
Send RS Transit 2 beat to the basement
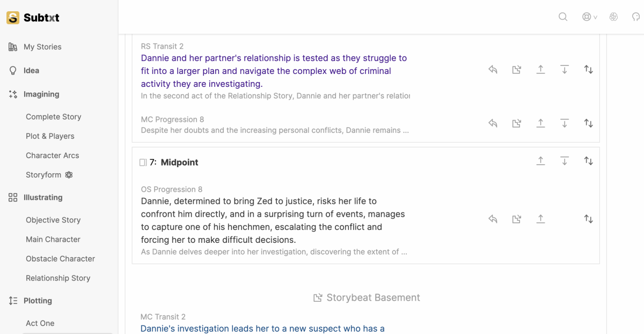[x=516, y=70]
